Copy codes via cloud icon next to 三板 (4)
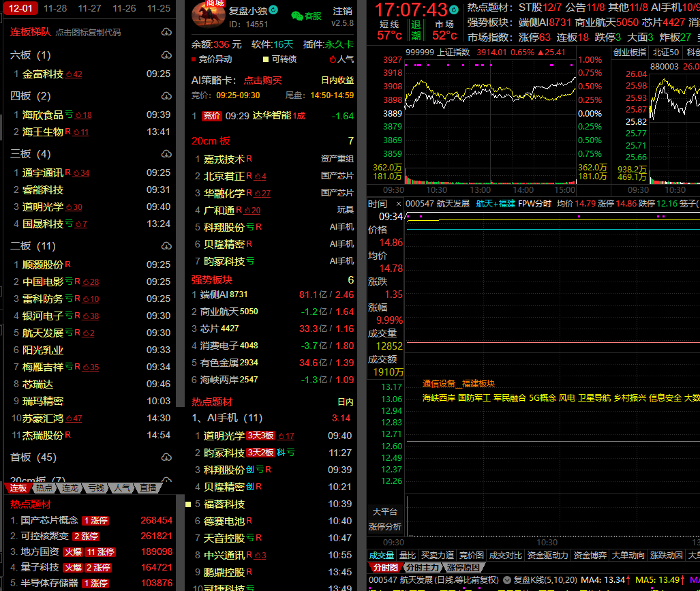The height and width of the screenshot is (591, 700). (166, 154)
